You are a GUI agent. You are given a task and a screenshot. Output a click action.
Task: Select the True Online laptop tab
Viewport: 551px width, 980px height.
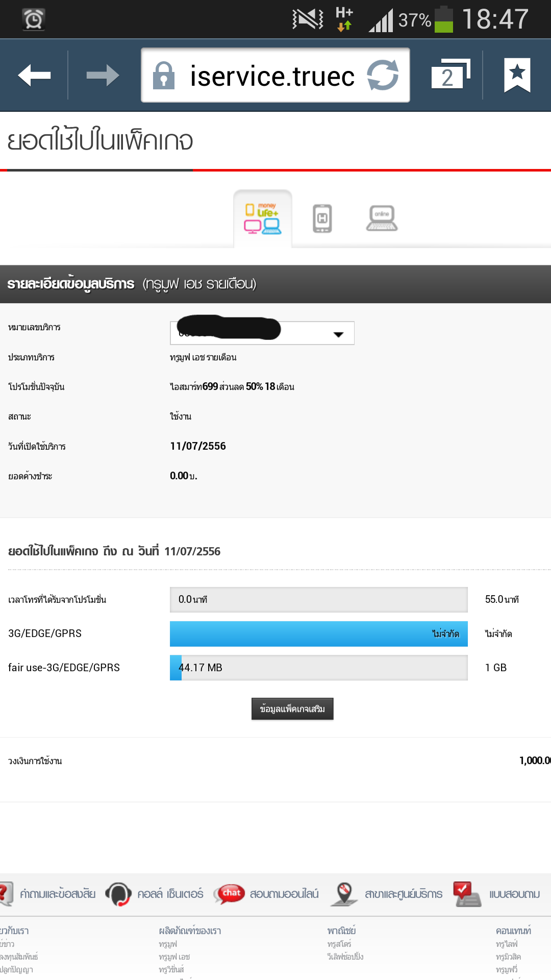(x=382, y=218)
